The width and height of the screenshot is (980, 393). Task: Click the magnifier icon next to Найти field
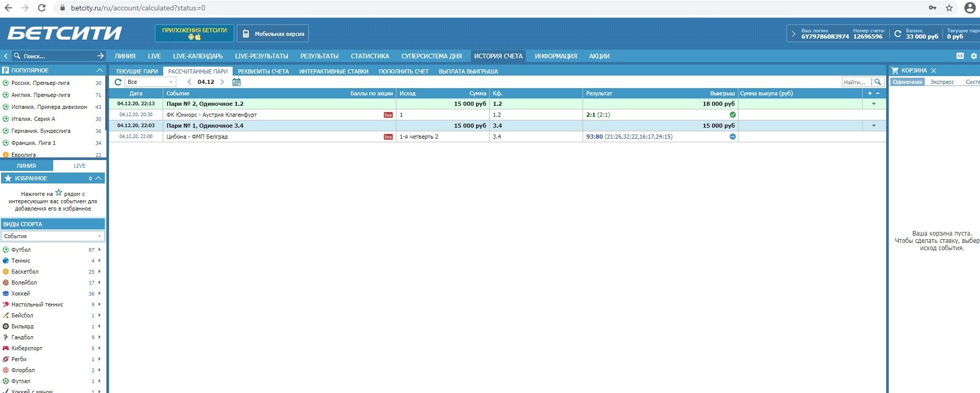(878, 82)
